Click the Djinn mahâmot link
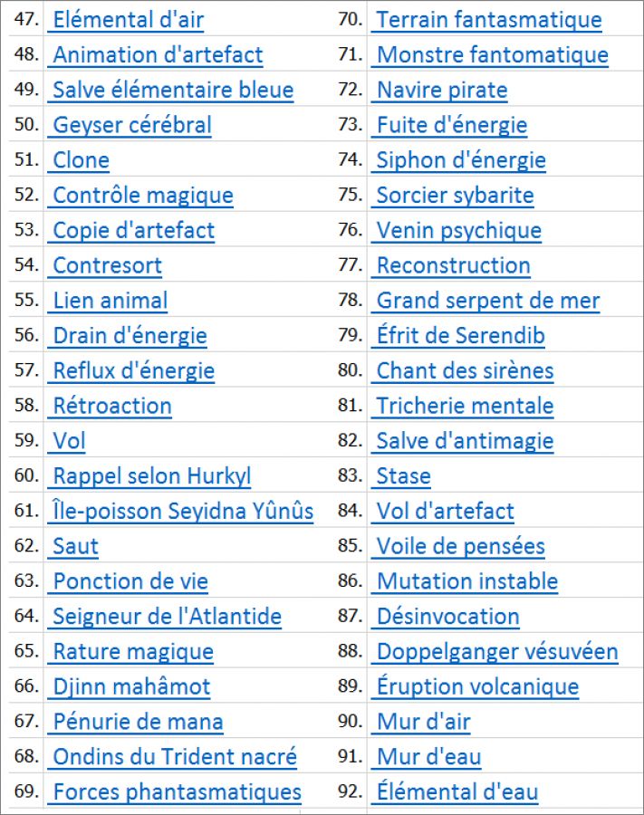Image resolution: width=644 pixels, height=815 pixels. [131, 687]
